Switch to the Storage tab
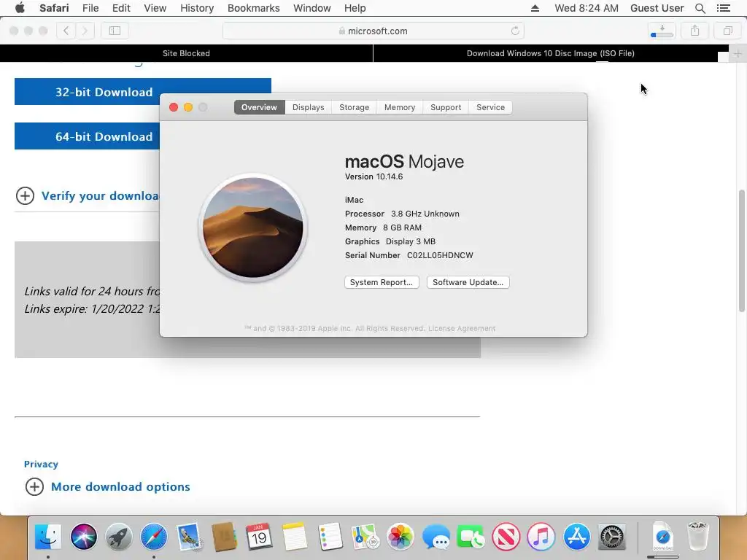Image resolution: width=747 pixels, height=560 pixels. click(x=354, y=107)
